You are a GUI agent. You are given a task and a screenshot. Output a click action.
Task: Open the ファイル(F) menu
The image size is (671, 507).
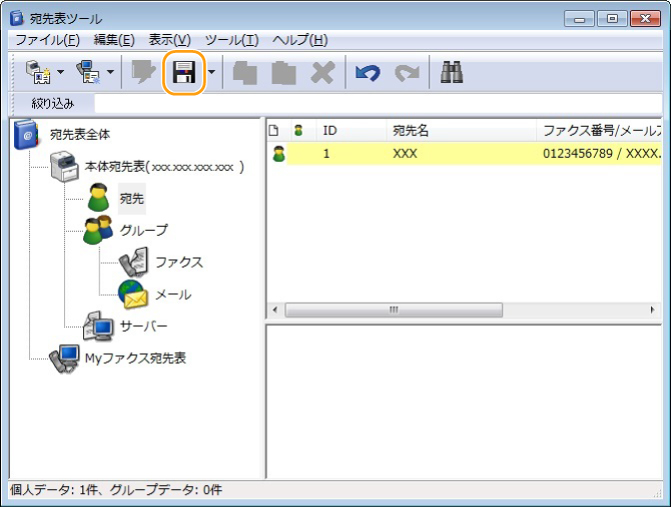47,40
